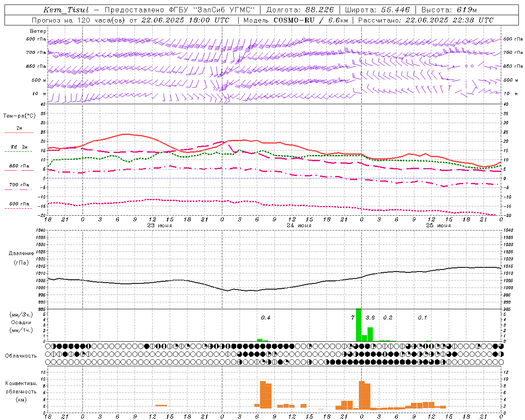Click the "Ветер" wind panel label

pos(38,31)
